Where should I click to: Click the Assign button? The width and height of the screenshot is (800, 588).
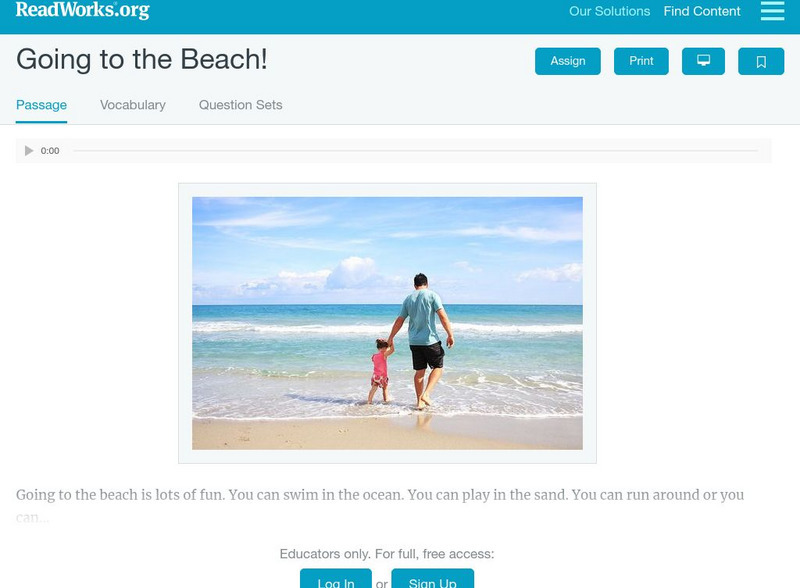pyautogui.click(x=567, y=61)
